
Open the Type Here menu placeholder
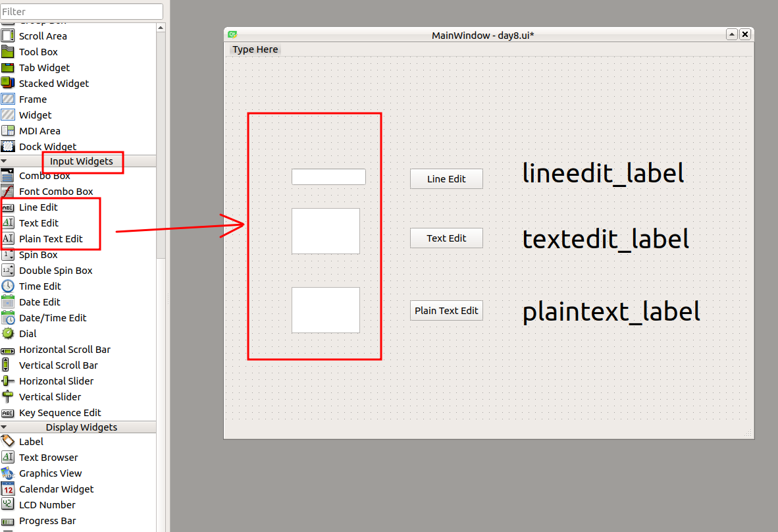pos(255,49)
